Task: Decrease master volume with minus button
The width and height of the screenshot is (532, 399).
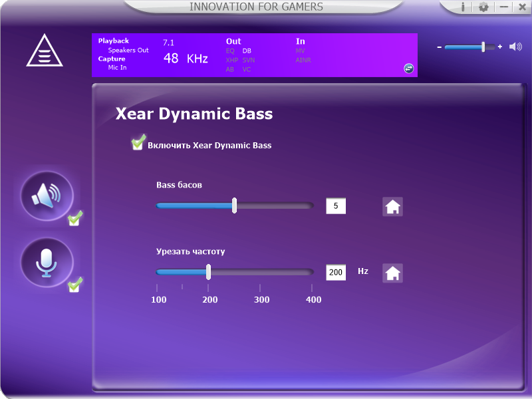Action: (x=440, y=47)
